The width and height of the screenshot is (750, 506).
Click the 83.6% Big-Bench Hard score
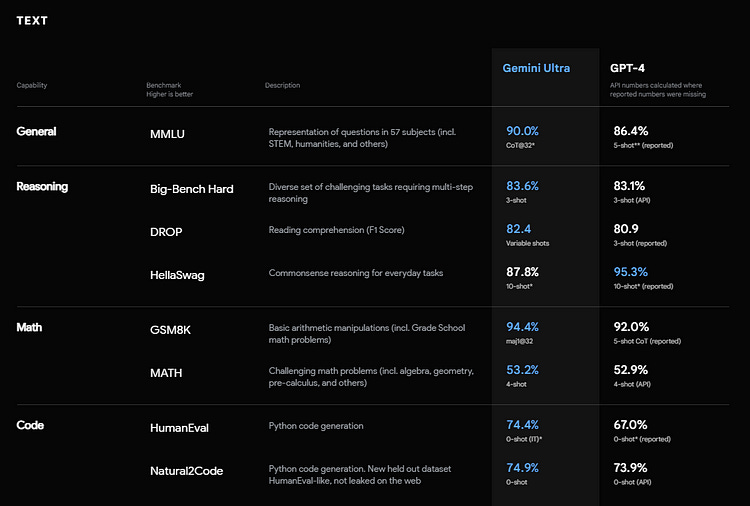pos(522,186)
